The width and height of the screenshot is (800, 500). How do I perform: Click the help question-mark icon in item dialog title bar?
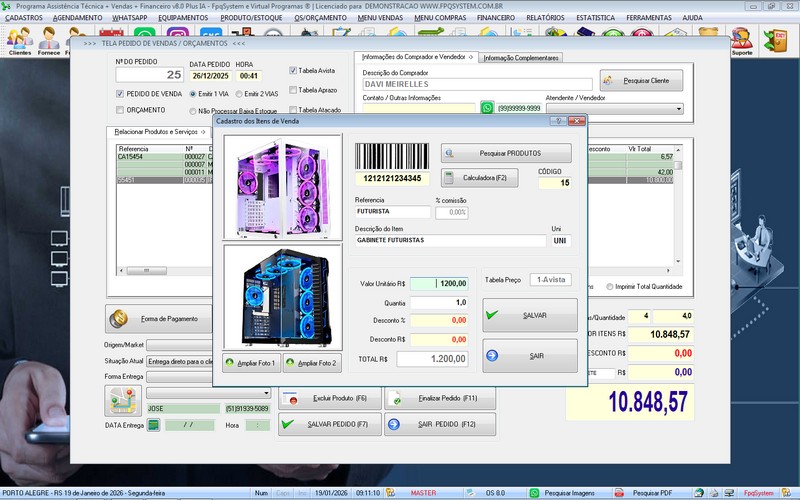[558, 121]
